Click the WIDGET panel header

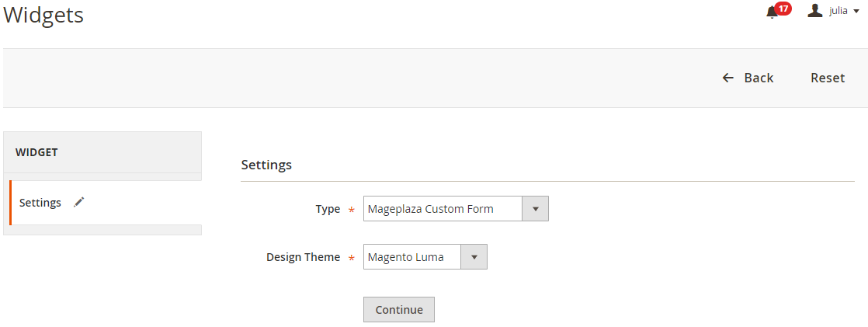[102, 152]
